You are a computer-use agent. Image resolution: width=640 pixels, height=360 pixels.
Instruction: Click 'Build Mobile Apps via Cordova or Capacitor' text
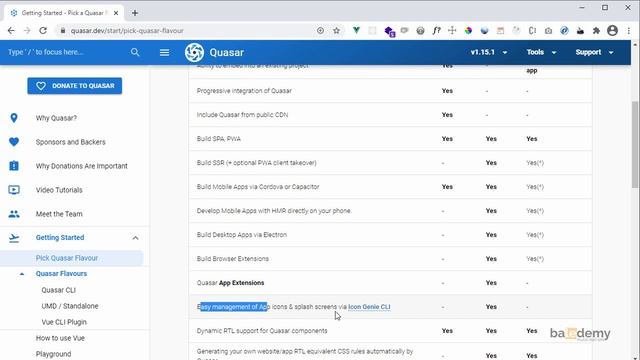coord(258,187)
